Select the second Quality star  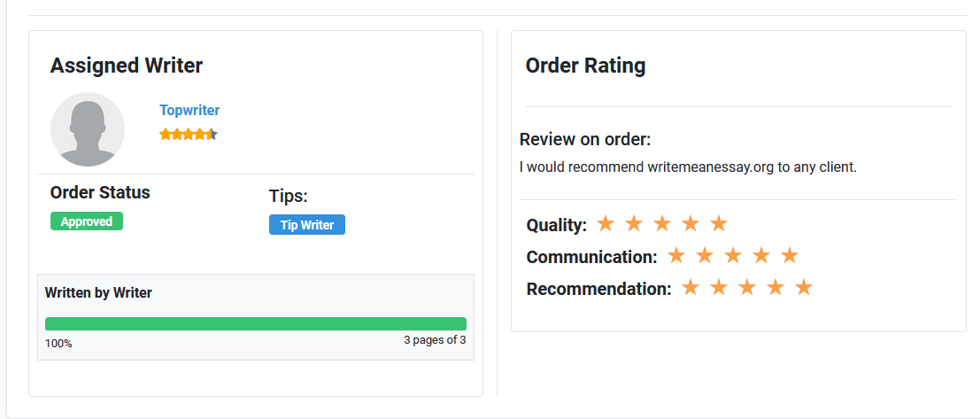tap(634, 223)
